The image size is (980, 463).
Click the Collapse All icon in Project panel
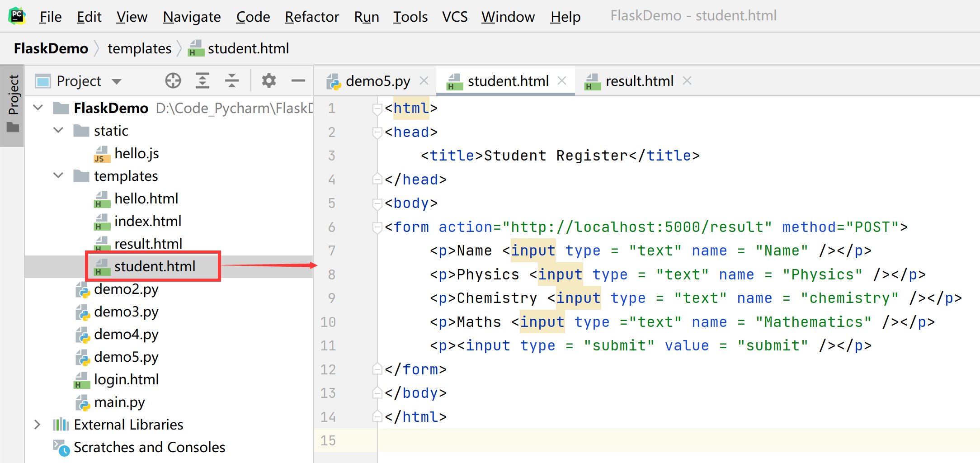pyautogui.click(x=232, y=81)
